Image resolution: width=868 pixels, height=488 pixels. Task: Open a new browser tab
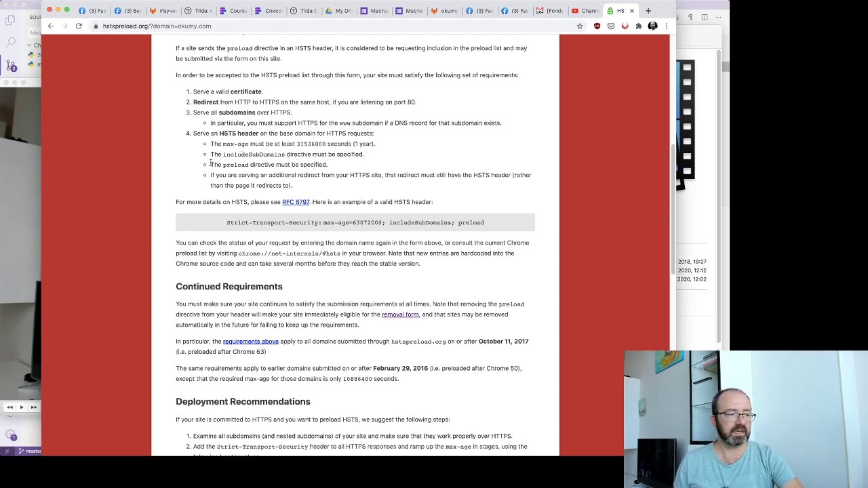coord(648,11)
